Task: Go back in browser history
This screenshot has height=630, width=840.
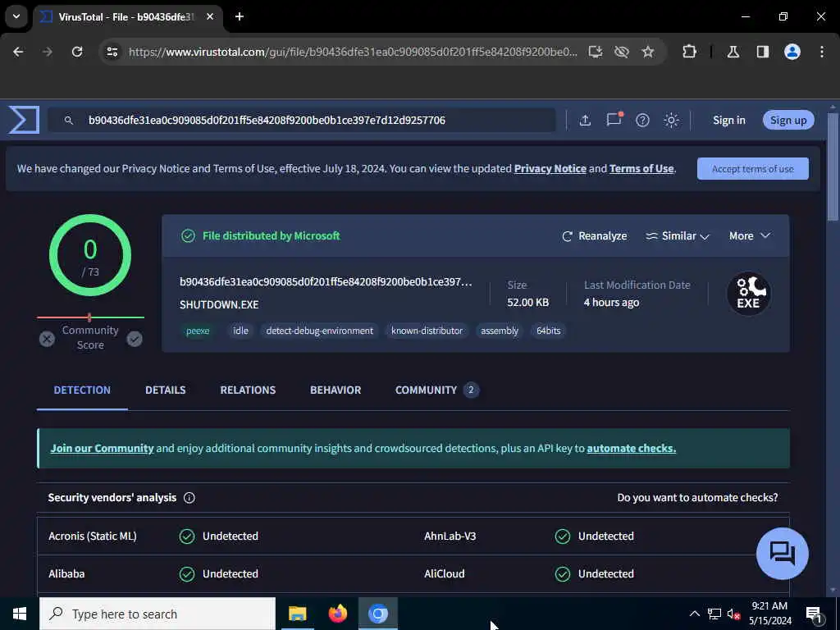Action: pos(18,52)
